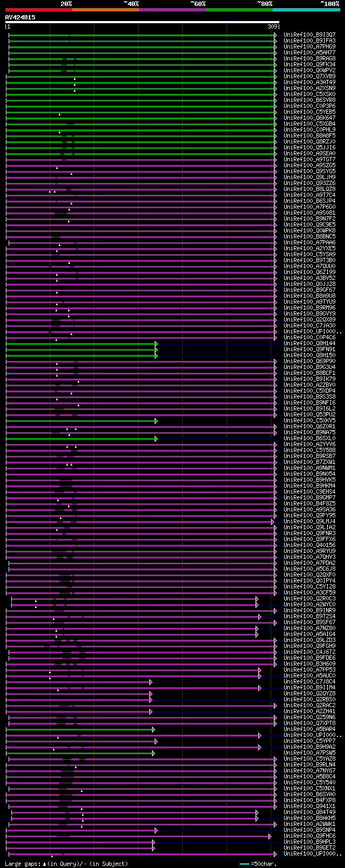This screenshot has width=345, height=868.
Task: Select hit label UniRef100_Q6K647
Action: (x=309, y=118)
